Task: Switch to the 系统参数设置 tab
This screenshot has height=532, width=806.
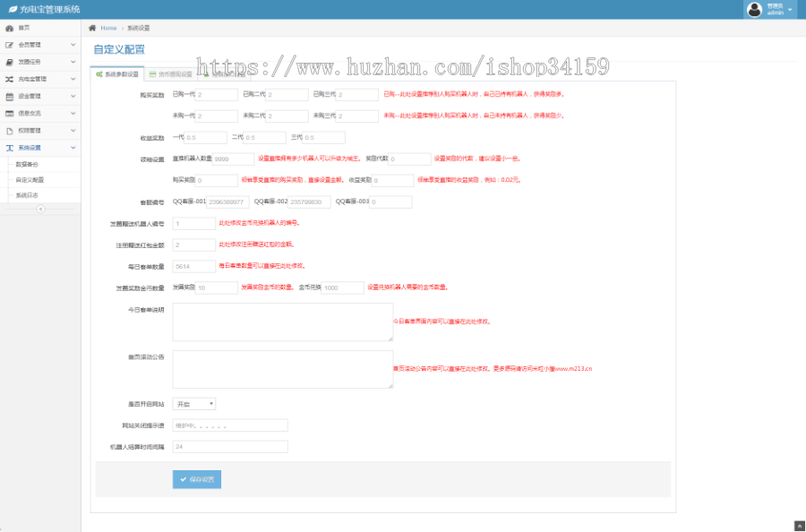Action: tap(117, 74)
